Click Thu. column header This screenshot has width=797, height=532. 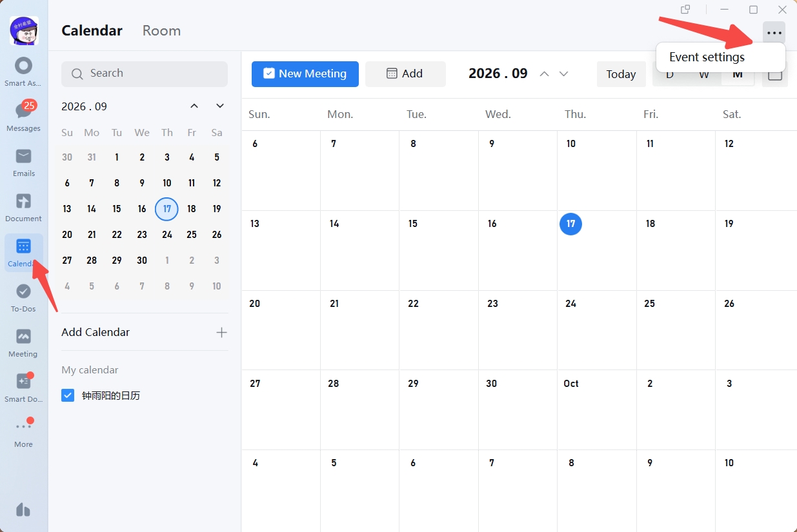[576, 114]
